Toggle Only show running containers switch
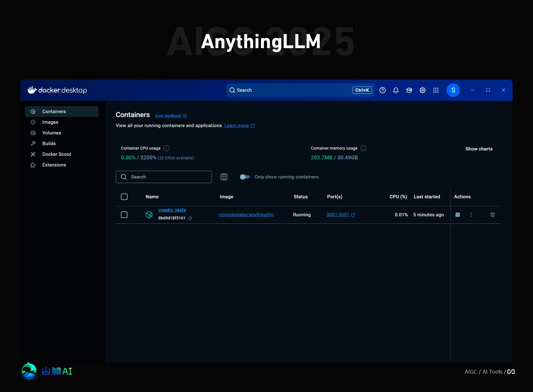This screenshot has width=533, height=392. pos(245,177)
